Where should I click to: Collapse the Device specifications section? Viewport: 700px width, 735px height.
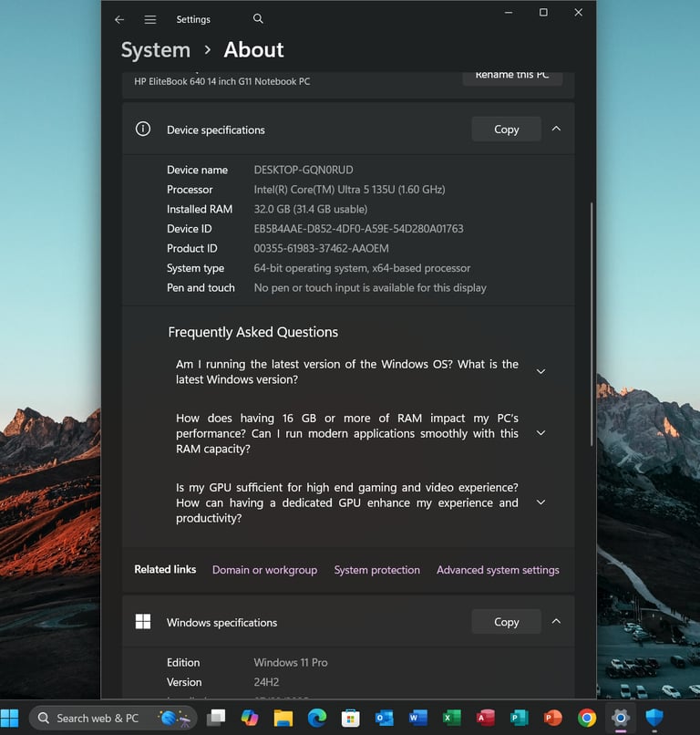point(556,129)
